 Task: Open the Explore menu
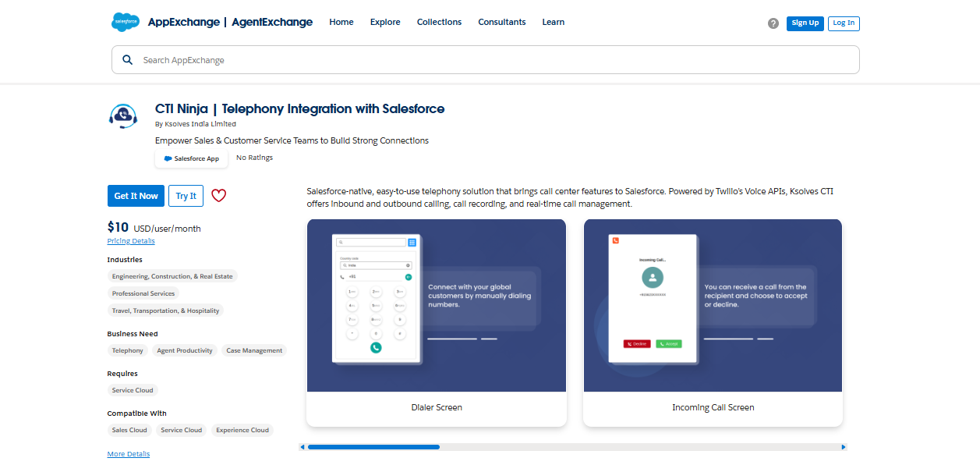pyautogui.click(x=385, y=22)
